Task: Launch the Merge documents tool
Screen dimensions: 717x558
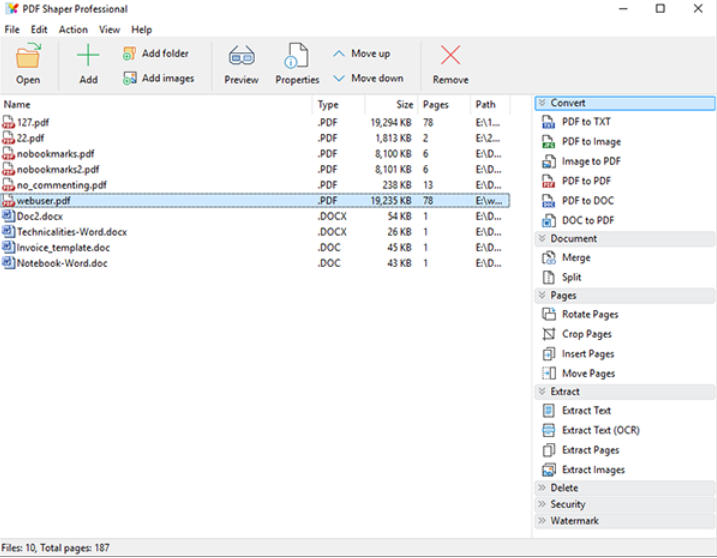Action: tap(576, 258)
